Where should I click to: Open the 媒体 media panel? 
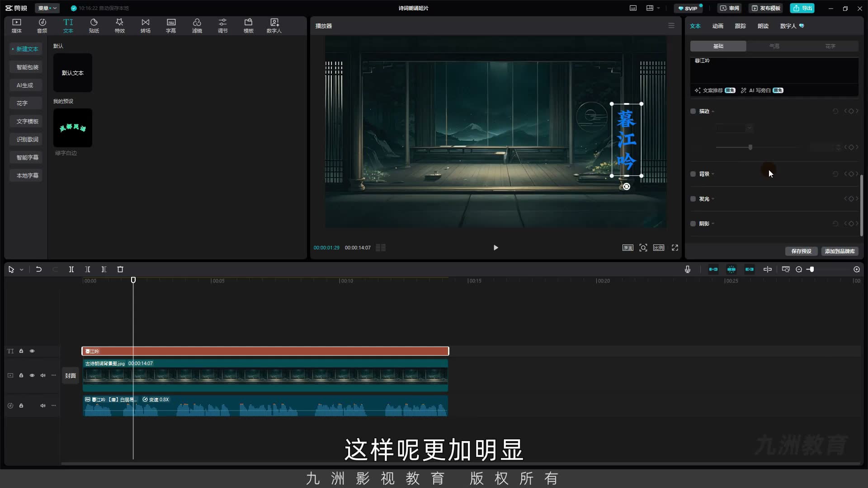tap(17, 26)
